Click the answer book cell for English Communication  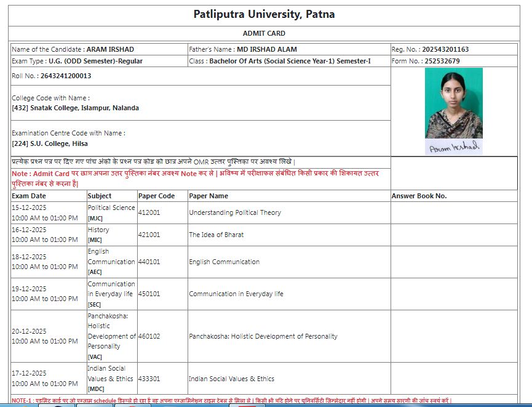454,262
